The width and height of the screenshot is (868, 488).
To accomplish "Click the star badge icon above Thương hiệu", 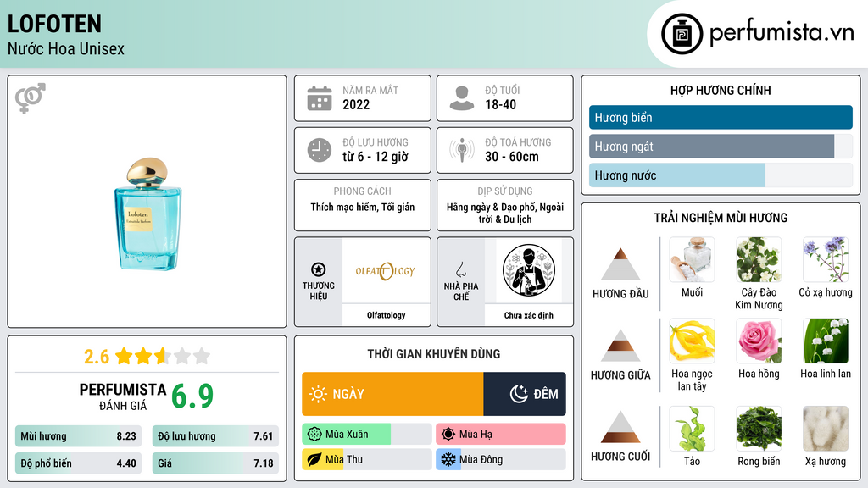I will point(319,269).
